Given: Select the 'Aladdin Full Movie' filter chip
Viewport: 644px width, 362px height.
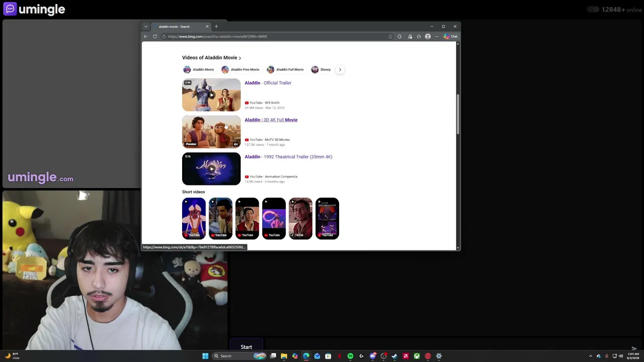Looking at the screenshot, I should click(285, 69).
